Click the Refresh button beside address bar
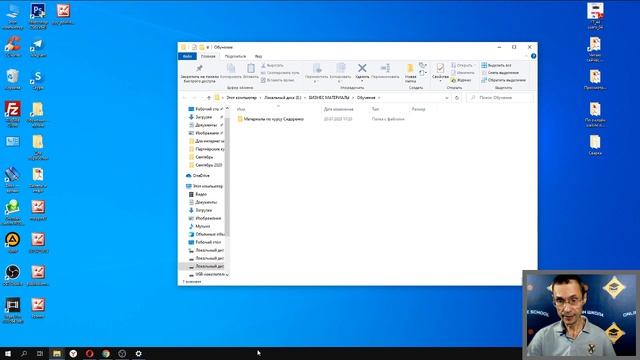Viewport: 640px width, 360px height. (x=457, y=98)
